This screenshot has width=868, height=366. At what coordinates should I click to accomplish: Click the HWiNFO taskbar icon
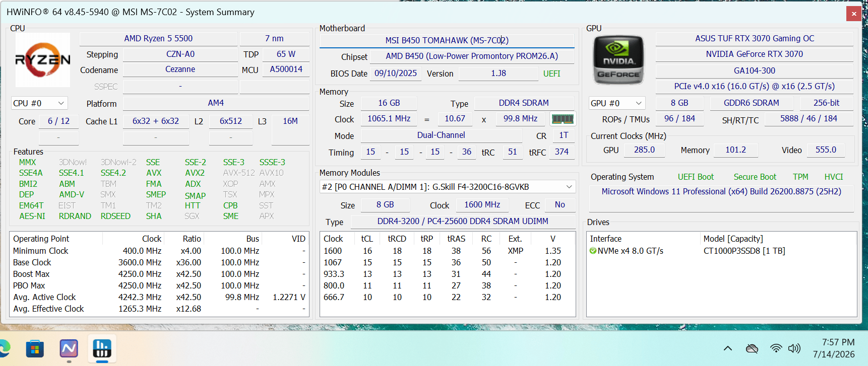tap(102, 348)
